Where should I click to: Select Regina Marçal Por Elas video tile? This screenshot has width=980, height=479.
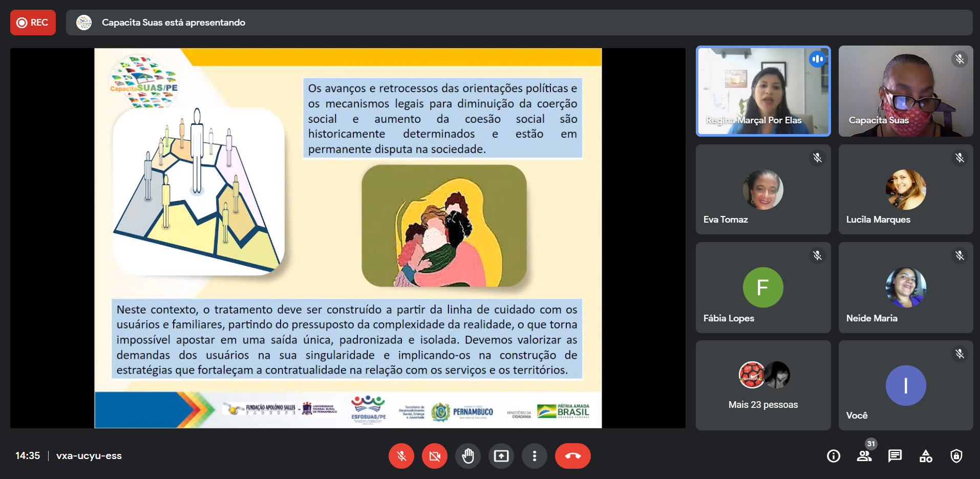[763, 91]
